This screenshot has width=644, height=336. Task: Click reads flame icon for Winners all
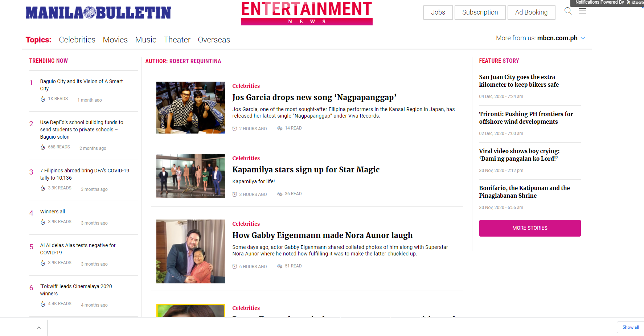(x=43, y=222)
